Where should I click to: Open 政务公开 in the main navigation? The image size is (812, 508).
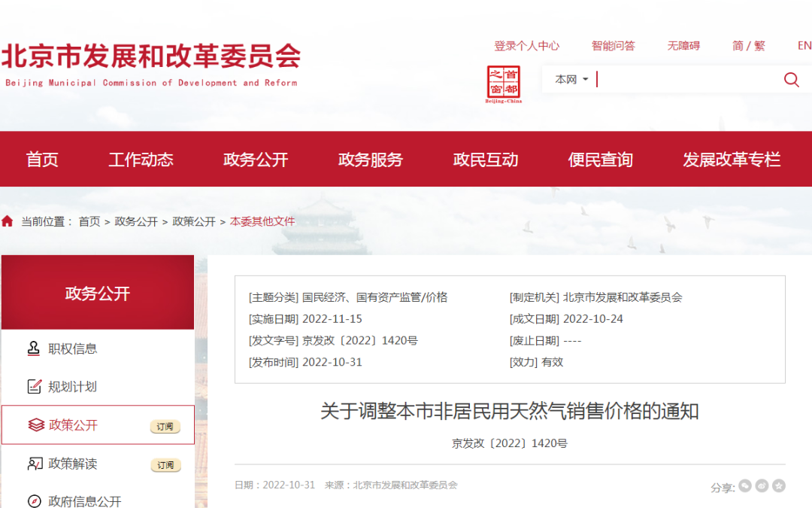[256, 160]
